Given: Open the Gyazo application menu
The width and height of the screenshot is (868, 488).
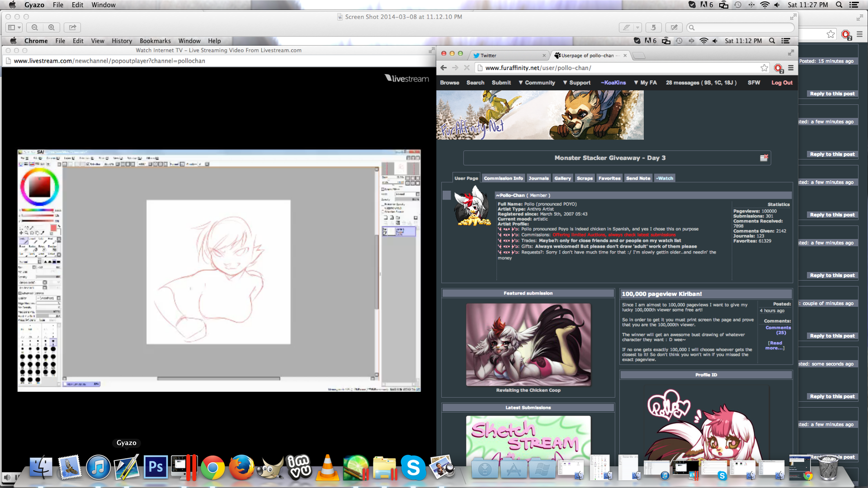Looking at the screenshot, I should 34,5.
